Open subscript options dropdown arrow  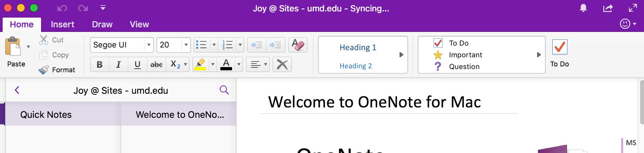click(x=186, y=64)
